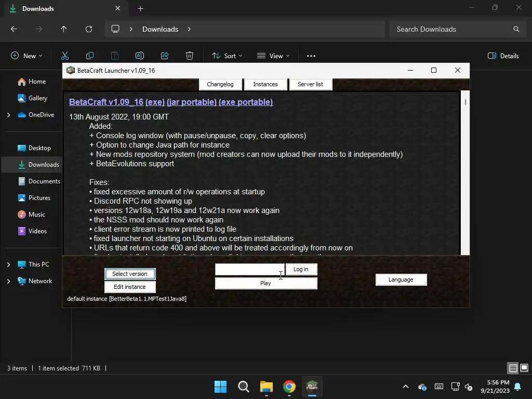The width and height of the screenshot is (532, 399).
Task: Switch to the Instances tab
Action: click(265, 84)
